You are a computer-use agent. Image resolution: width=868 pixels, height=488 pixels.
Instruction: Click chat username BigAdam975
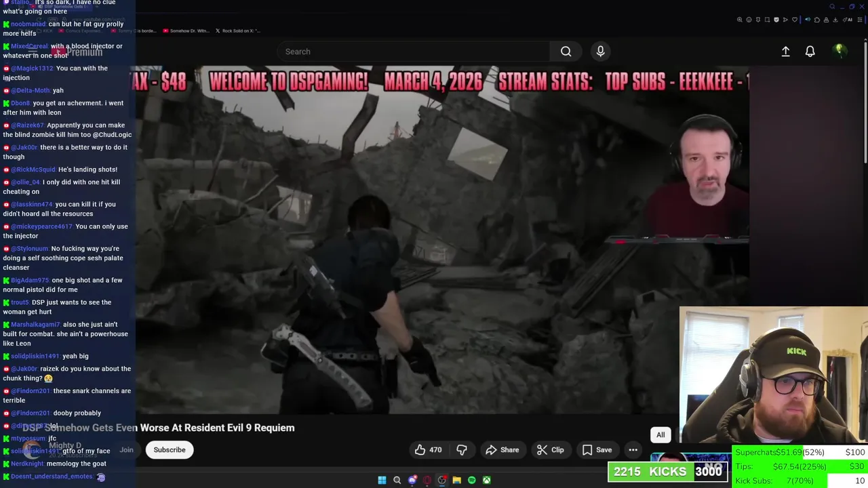(x=30, y=281)
